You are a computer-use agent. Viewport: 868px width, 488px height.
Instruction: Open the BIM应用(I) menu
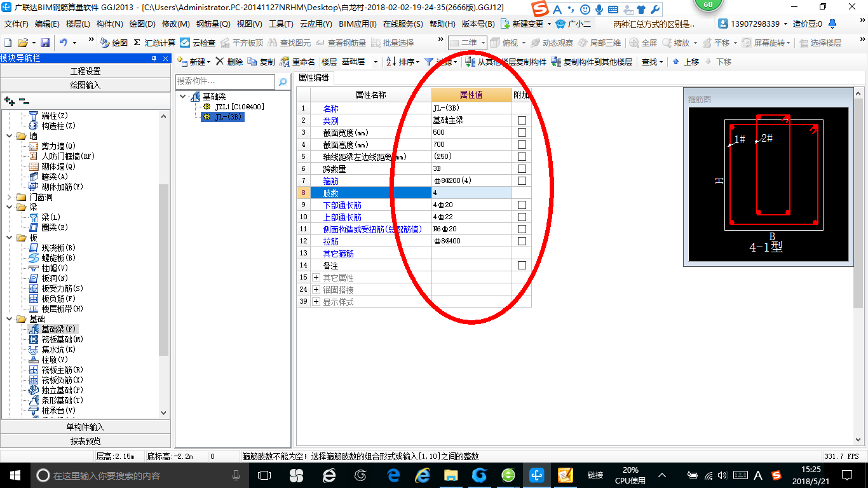click(x=358, y=24)
